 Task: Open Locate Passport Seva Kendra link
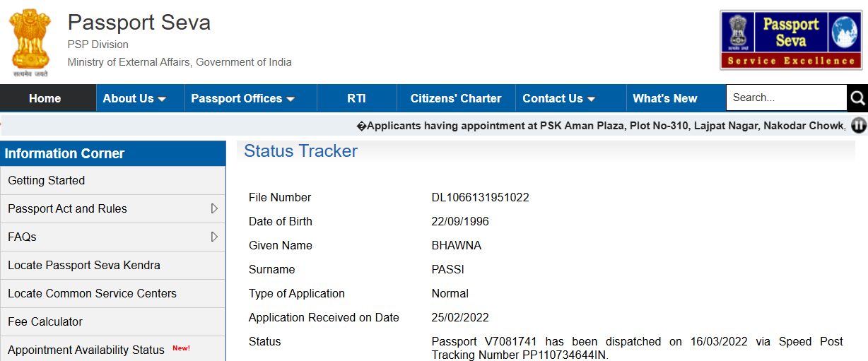tap(84, 265)
